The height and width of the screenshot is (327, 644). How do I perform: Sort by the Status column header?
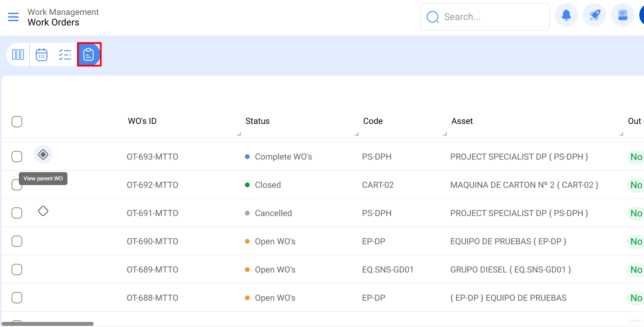pos(257,121)
